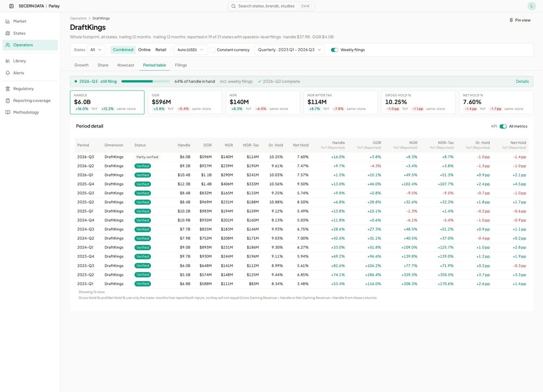Open the Market section icon

pos(8,22)
